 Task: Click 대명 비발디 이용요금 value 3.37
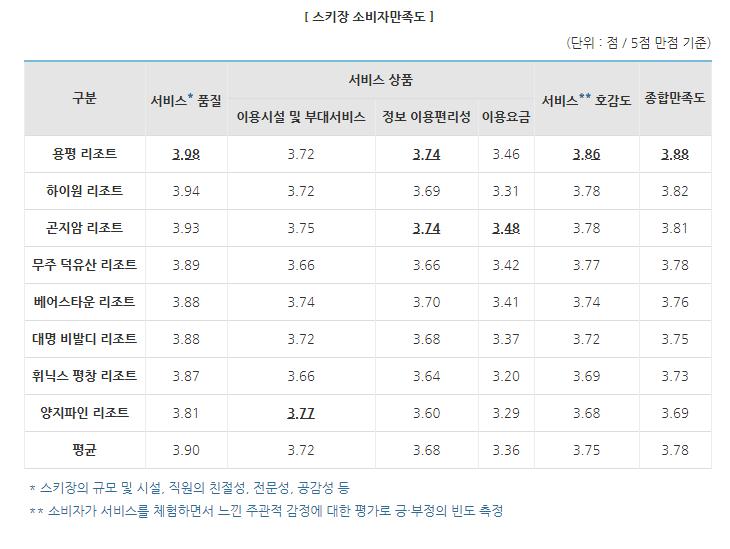(506, 339)
